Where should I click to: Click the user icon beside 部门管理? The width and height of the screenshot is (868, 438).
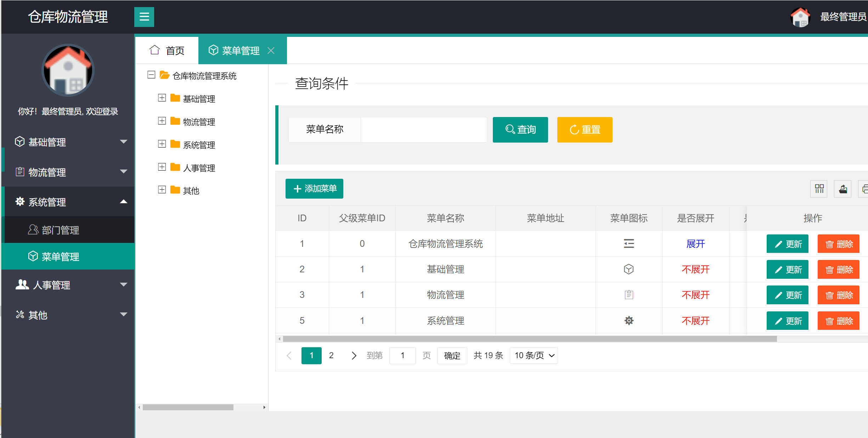click(33, 230)
